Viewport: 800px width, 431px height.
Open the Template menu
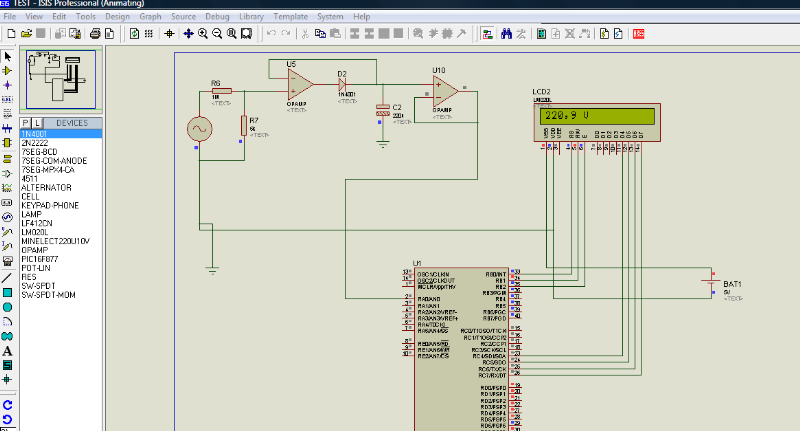291,17
